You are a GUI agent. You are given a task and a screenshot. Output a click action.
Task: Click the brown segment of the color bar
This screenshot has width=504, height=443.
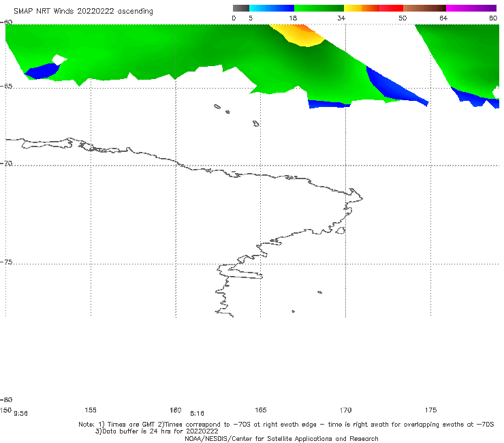tap(424, 8)
